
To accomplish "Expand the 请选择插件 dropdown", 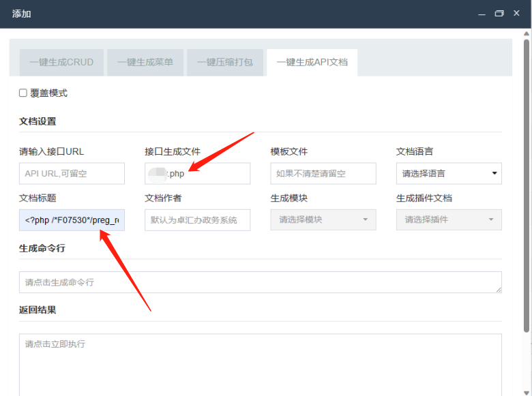I will [x=449, y=219].
